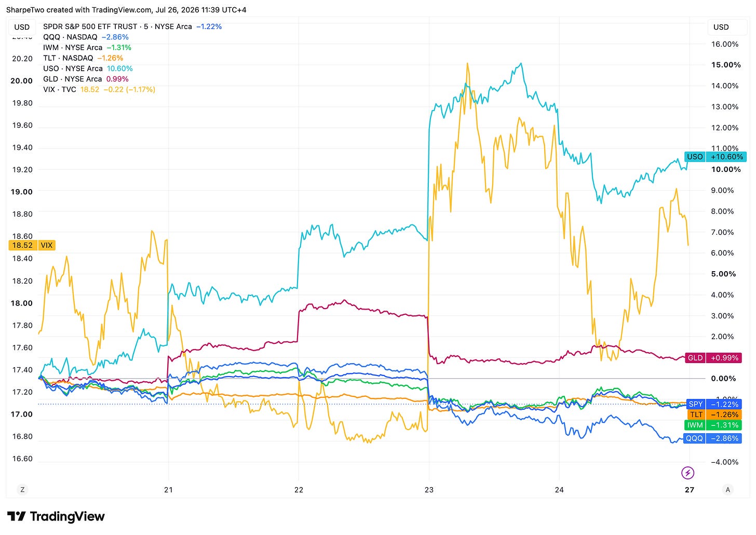
Task: Select the VIX · TVC legend row
Action: [x=99, y=89]
